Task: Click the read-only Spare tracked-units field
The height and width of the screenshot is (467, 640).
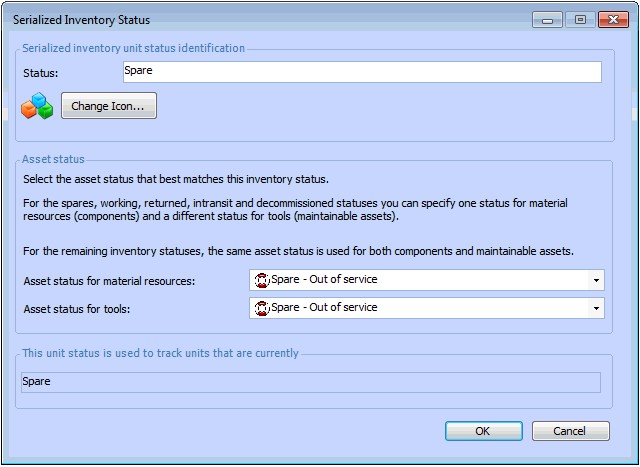Action: click(310, 382)
